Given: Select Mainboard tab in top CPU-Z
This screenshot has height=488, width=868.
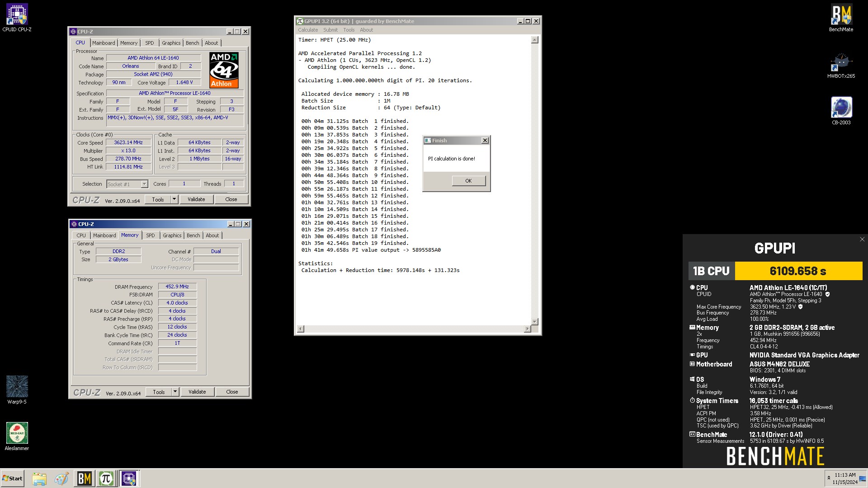Looking at the screenshot, I should tap(104, 43).
